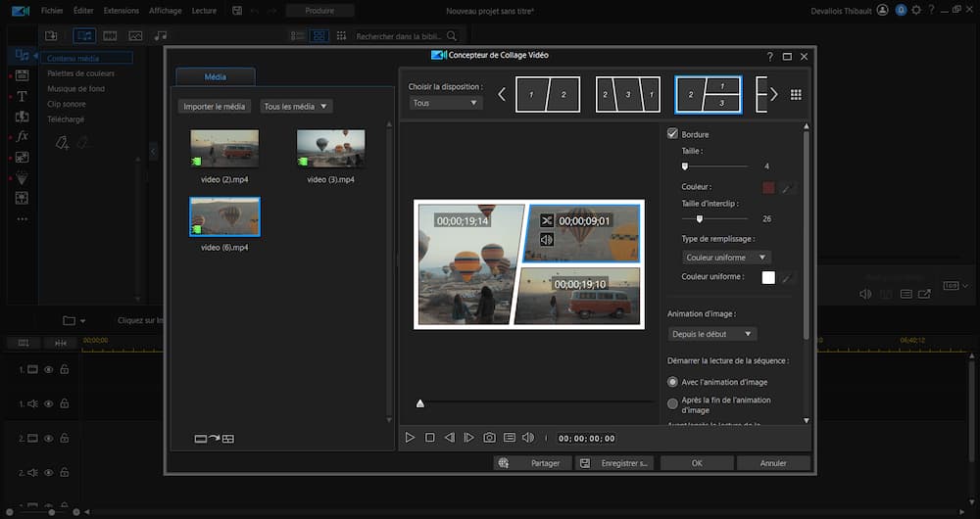Open the Media room sidebar icon
980x519 pixels.
(22, 55)
